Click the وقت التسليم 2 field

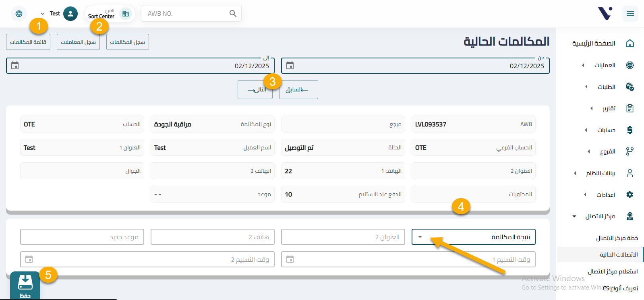click(x=147, y=259)
